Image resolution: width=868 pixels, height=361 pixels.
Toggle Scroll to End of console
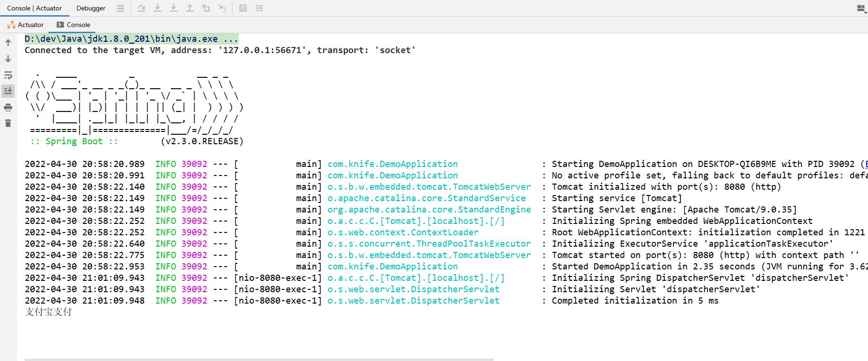tap(8, 91)
